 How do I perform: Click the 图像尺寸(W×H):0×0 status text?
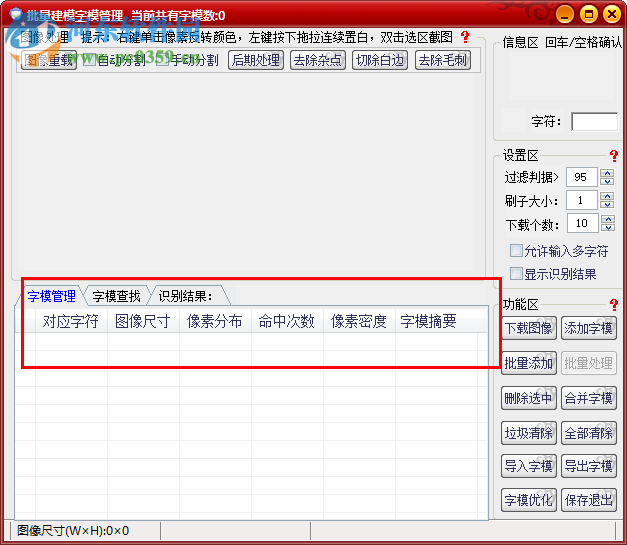tap(73, 531)
